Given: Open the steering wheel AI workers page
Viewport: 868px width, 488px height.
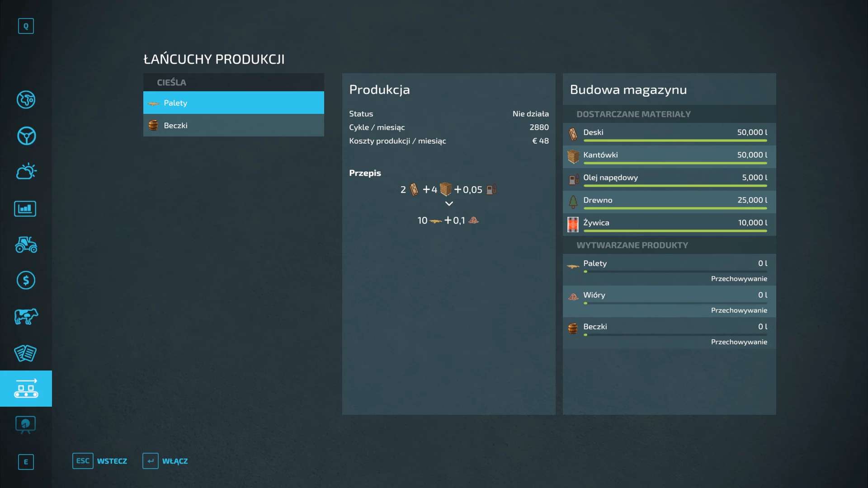Looking at the screenshot, I should (x=26, y=136).
